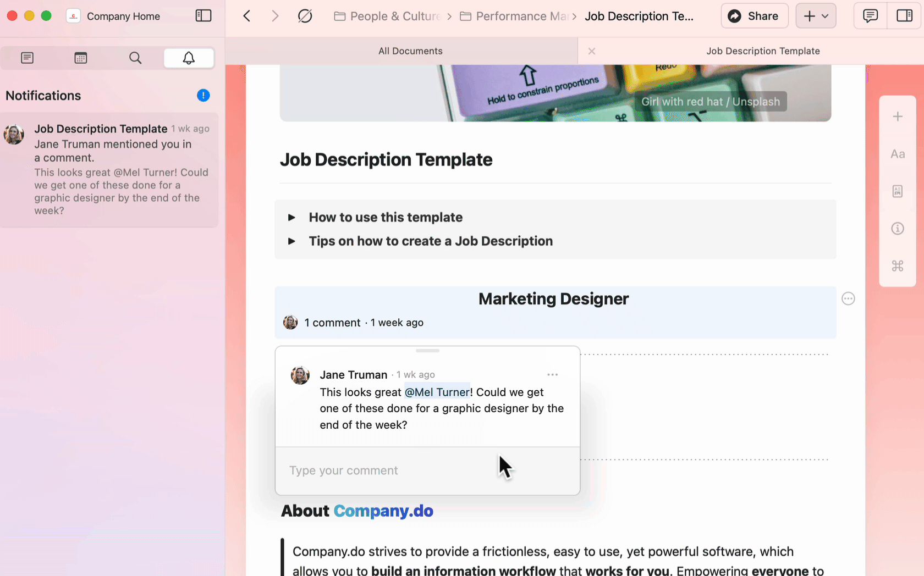Open the calendar view in the left sidebar
The width and height of the screenshot is (924, 576).
tap(81, 58)
